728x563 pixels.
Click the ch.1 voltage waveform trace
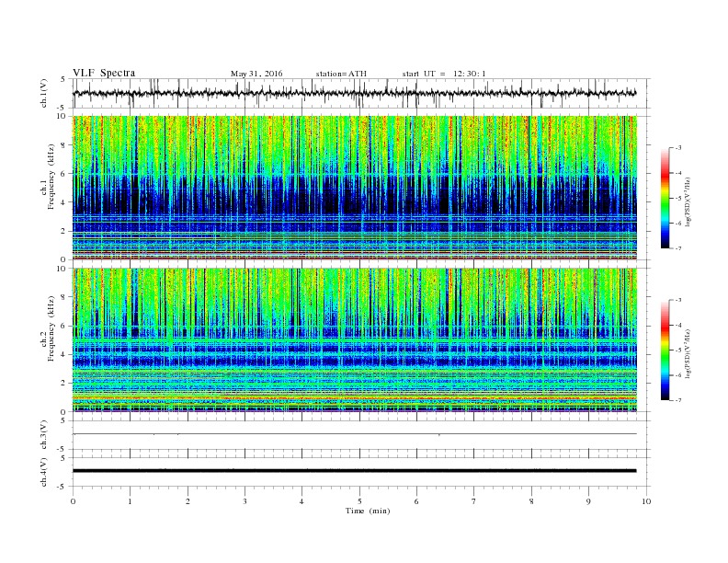(354, 93)
